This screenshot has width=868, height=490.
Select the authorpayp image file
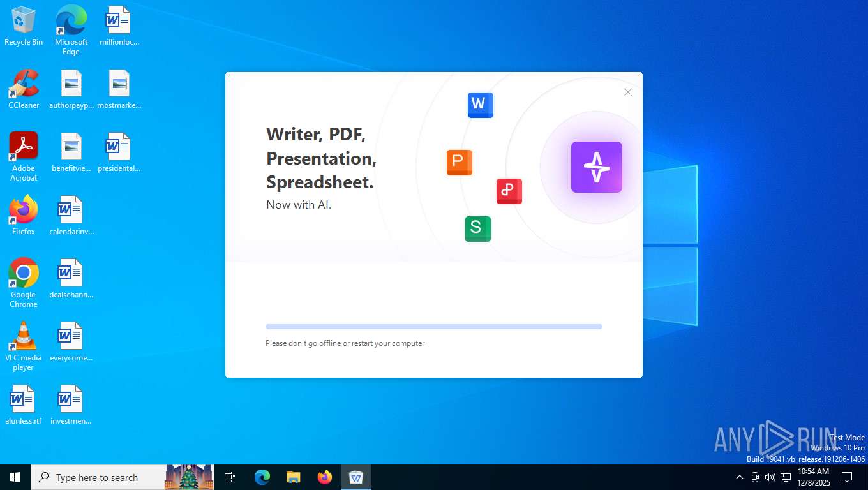pos(71,89)
